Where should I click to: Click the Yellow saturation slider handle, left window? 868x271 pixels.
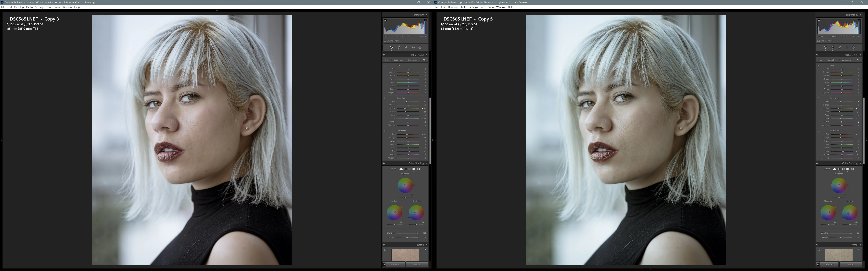[x=405, y=108]
